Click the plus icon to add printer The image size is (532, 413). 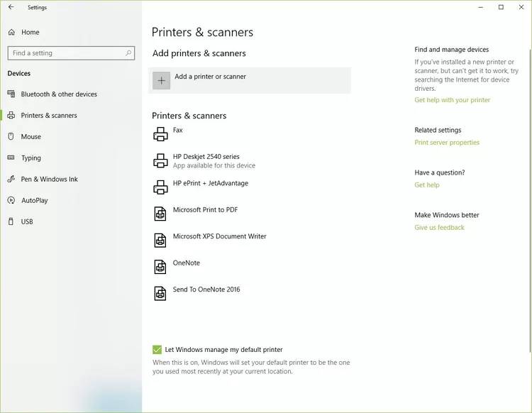coord(161,80)
